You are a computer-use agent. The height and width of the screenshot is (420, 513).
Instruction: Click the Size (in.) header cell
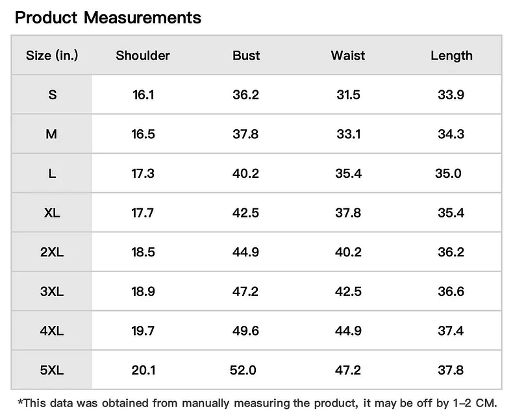tap(52, 56)
